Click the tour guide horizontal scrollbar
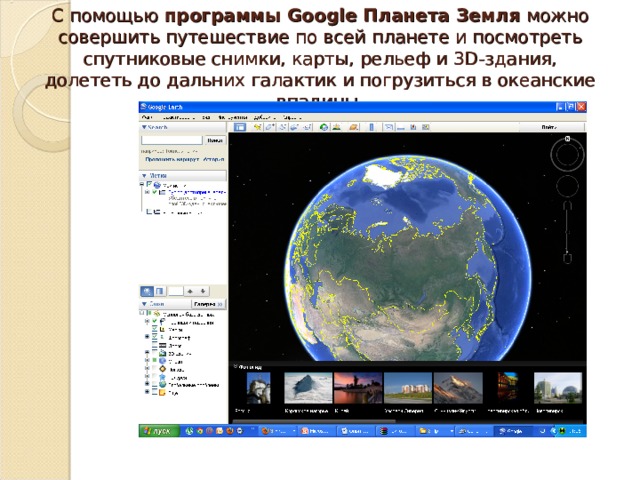 (x=314, y=421)
